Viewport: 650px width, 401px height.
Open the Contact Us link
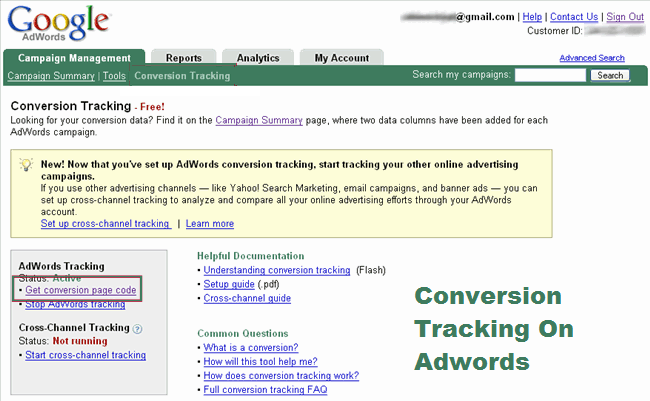pyautogui.click(x=574, y=17)
